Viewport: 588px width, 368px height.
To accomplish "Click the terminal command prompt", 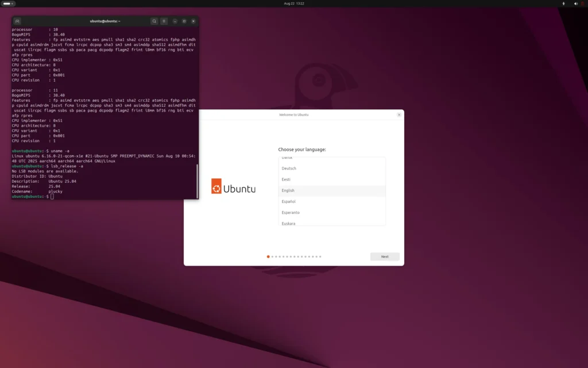I will [x=51, y=196].
